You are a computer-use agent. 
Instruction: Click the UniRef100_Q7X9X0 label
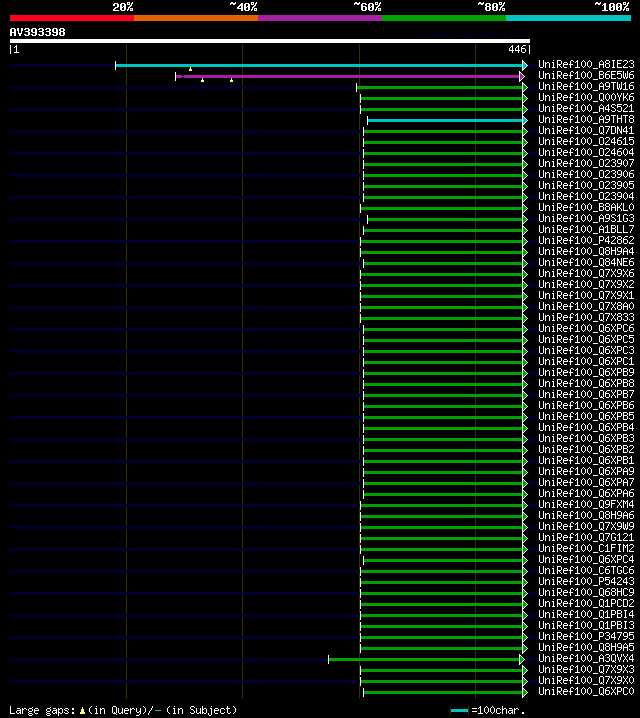click(586, 680)
